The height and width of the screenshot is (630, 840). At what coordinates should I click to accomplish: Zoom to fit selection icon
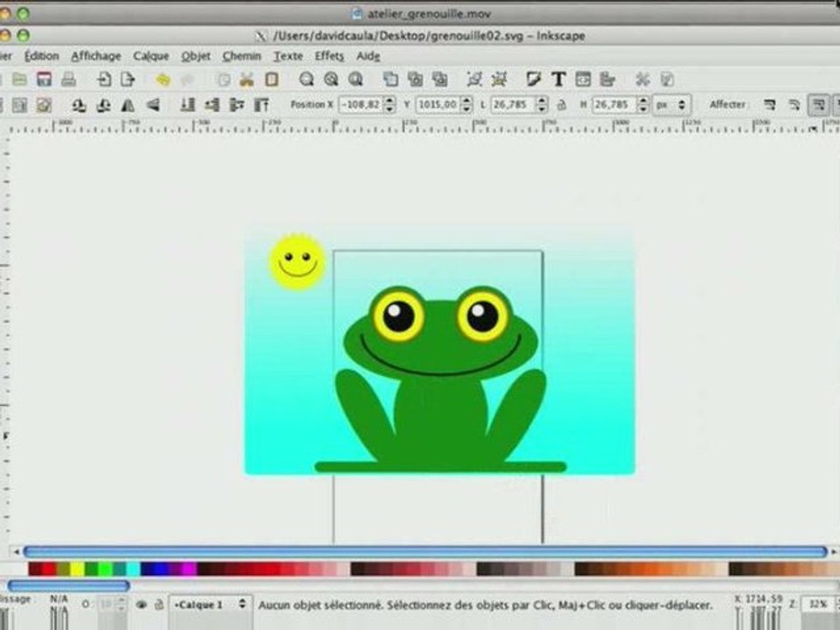point(306,80)
